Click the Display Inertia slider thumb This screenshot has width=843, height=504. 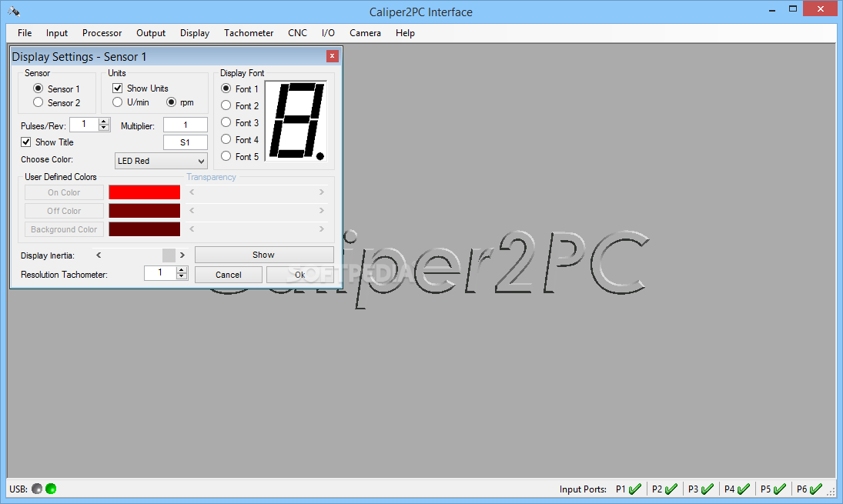(x=169, y=255)
